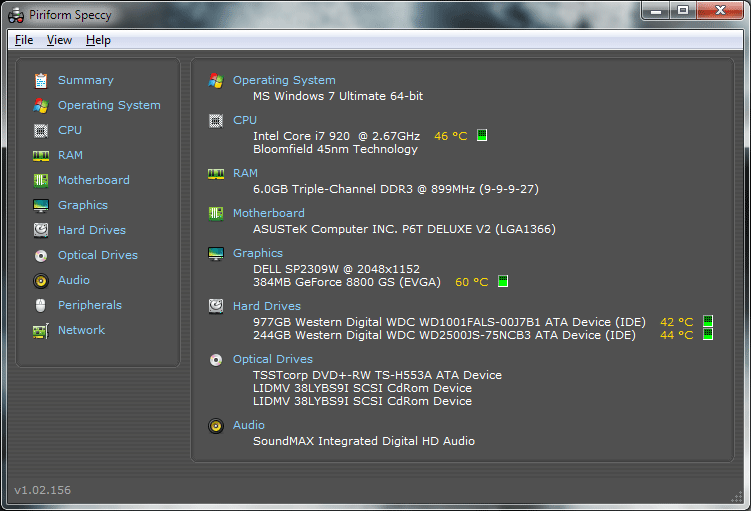Click the Optical Drives disc icon in sidebar
The width and height of the screenshot is (751, 511).
tap(41, 256)
